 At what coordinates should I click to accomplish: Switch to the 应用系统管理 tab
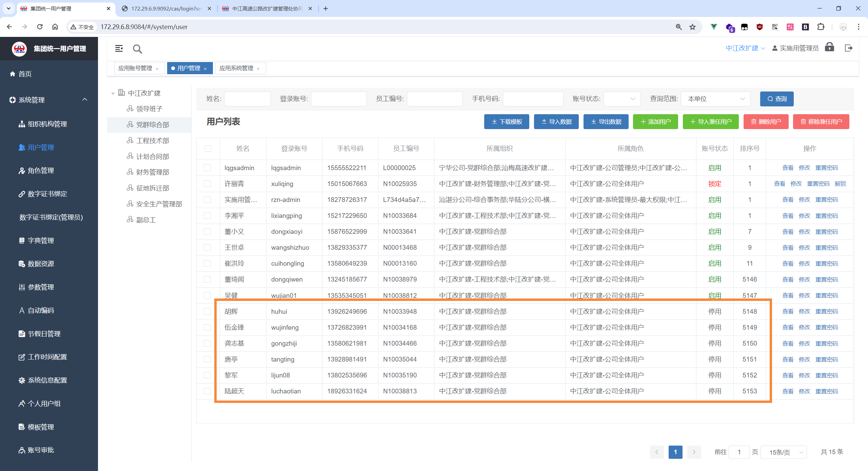[236, 68]
